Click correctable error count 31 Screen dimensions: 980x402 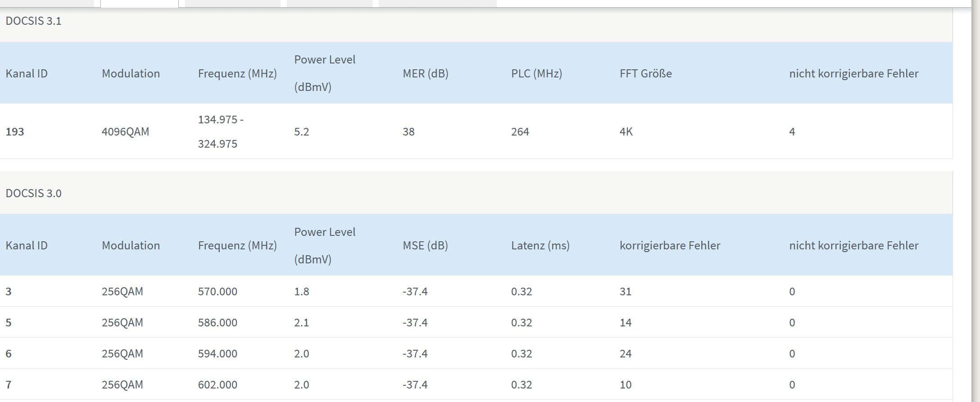point(626,292)
